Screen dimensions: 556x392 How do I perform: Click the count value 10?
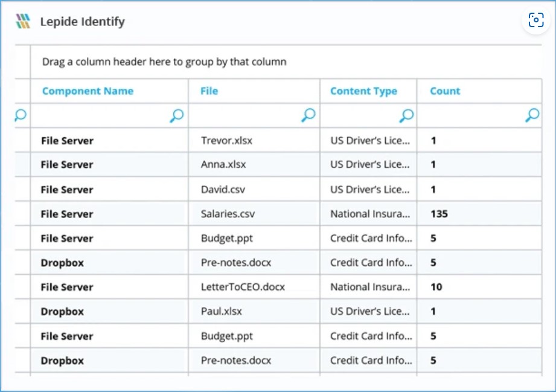[x=436, y=287]
